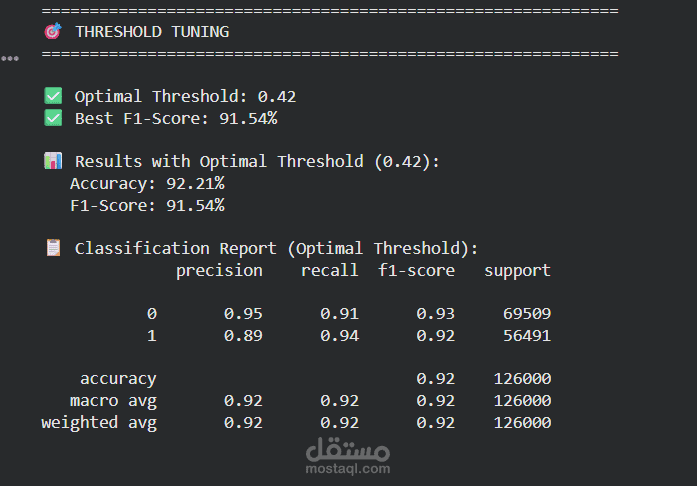Click the green checkmark next to Best F1-Score
The image size is (697, 486).
(53, 118)
